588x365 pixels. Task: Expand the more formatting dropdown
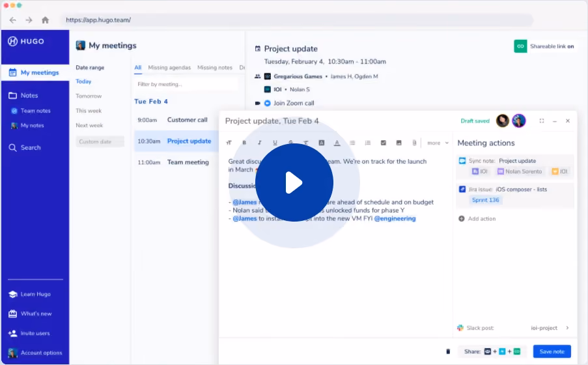point(438,143)
